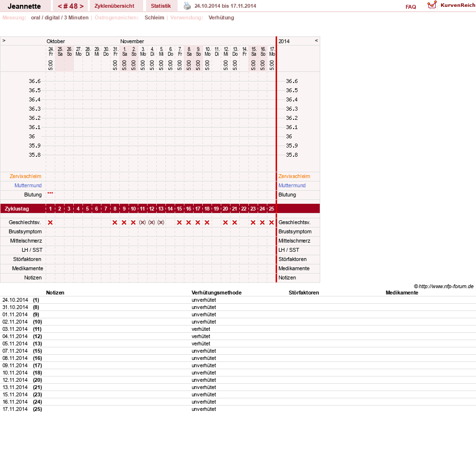Click the KurvenReich crown logo
The width and height of the screenshot is (476, 457).
pos(432,5)
